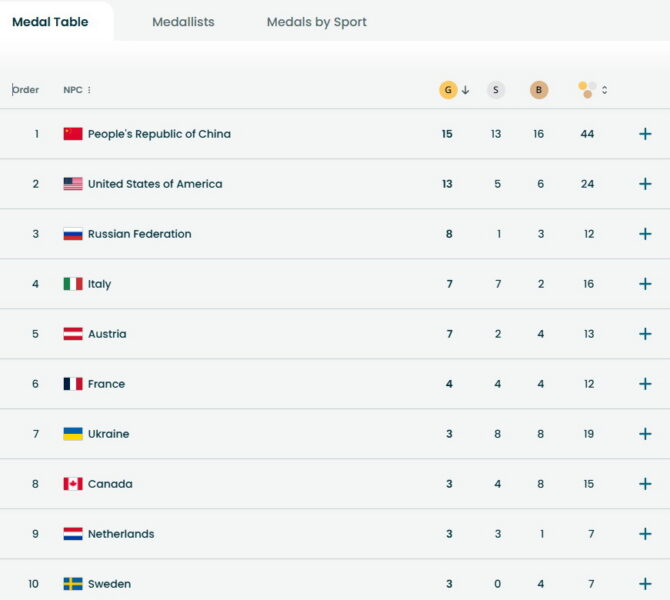Sort by gold medal column icon
670x600 pixels.
(448, 90)
